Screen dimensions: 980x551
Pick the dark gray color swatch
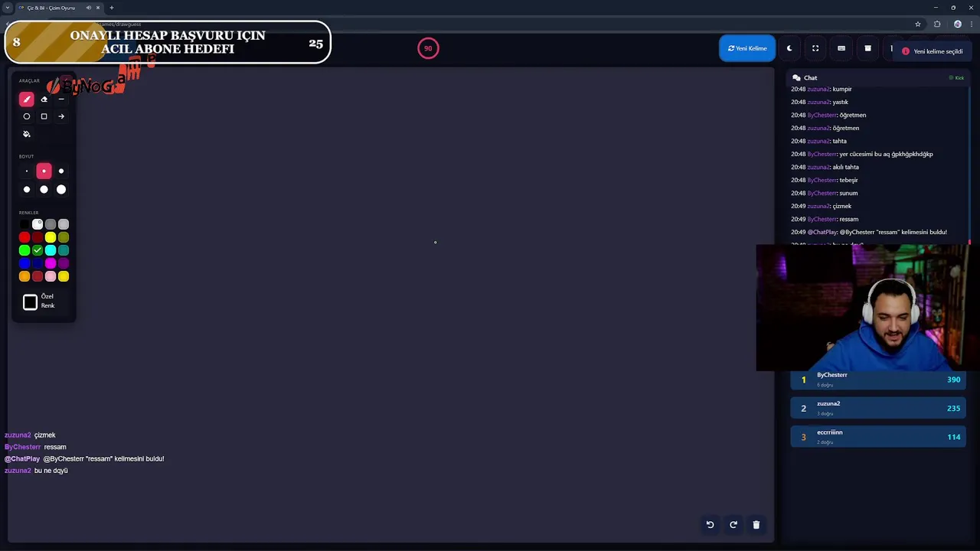(51, 224)
